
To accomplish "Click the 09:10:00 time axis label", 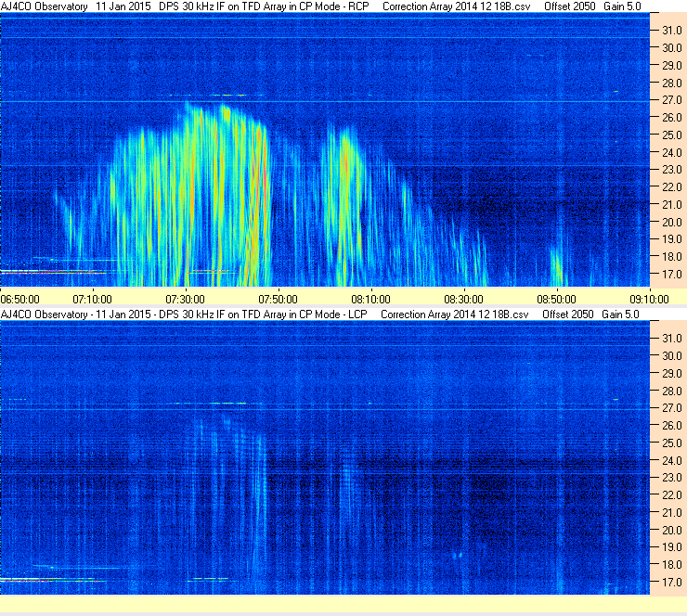I will pos(649,298).
